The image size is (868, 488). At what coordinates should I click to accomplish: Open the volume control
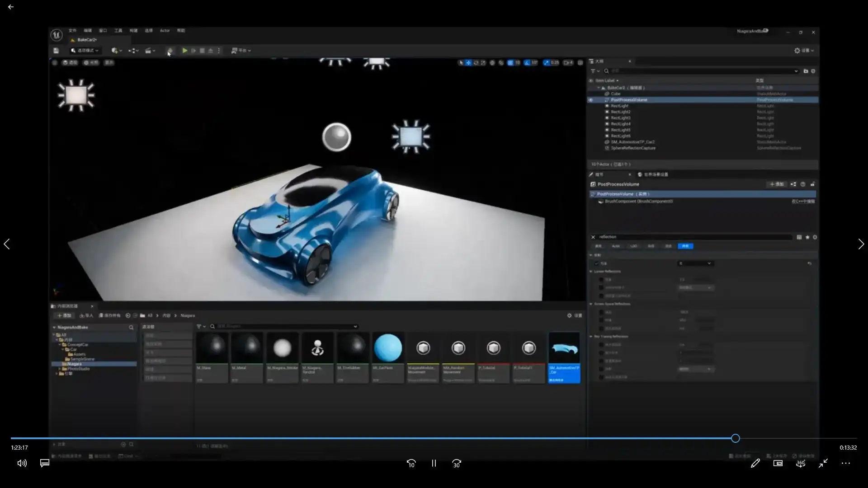(22, 463)
